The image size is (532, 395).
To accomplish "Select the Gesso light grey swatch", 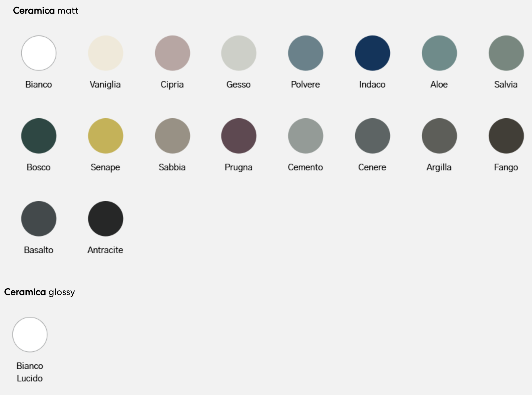I will point(239,53).
